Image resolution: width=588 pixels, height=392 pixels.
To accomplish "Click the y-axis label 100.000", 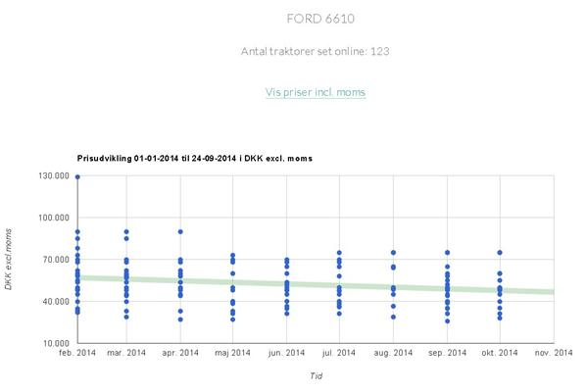I will (x=54, y=218).
